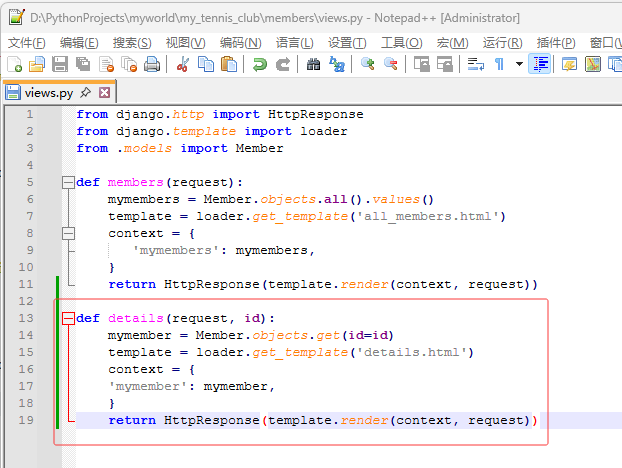Open the 插件(P) menu
The width and height of the screenshot is (622, 468).
556,42
